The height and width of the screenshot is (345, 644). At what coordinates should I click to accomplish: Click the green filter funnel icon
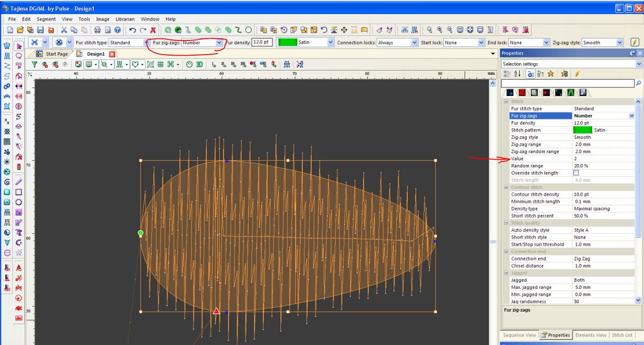[34, 63]
